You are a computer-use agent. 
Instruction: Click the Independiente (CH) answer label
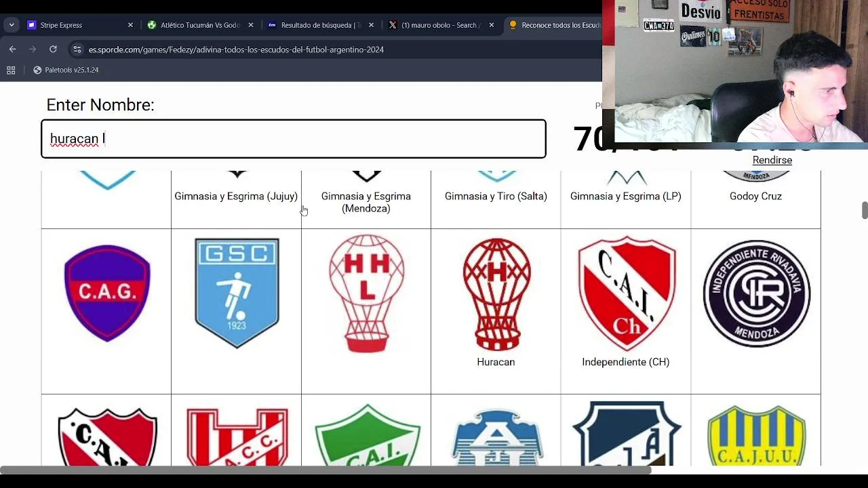[626, 362]
